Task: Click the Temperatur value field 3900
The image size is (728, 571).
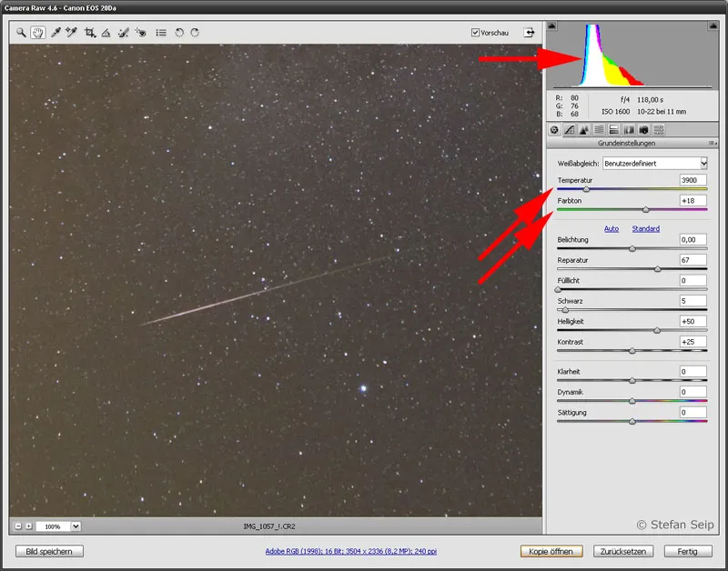Action: (x=693, y=180)
